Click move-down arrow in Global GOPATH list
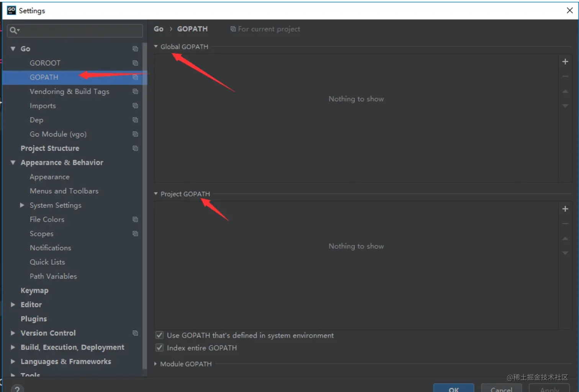The image size is (579, 392). pos(565,106)
